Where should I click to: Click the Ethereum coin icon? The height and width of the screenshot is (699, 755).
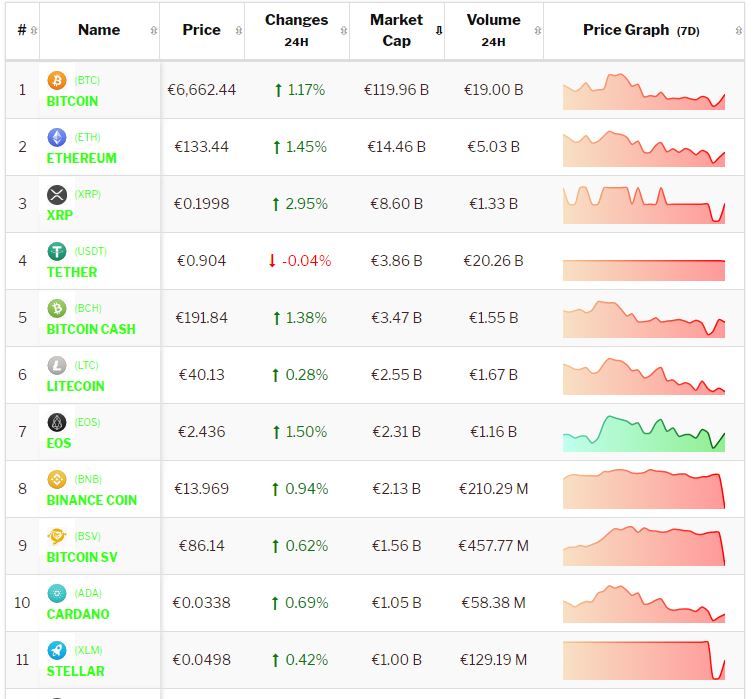57,137
